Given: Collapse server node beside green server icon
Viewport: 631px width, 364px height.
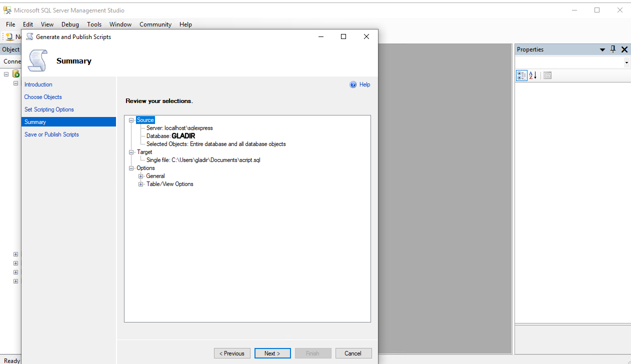Looking at the screenshot, I should pos(6,74).
